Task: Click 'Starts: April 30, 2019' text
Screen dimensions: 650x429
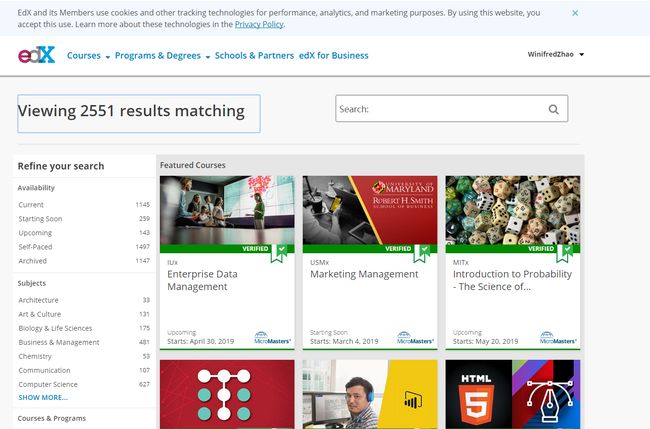Action: (x=201, y=342)
